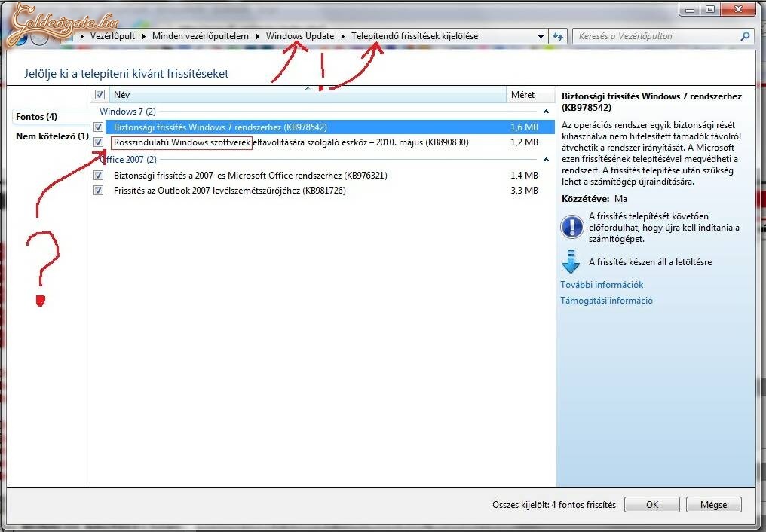Uncheck the KB976321 Office 2007 update
Screen dimensions: 766x532
coord(99,176)
